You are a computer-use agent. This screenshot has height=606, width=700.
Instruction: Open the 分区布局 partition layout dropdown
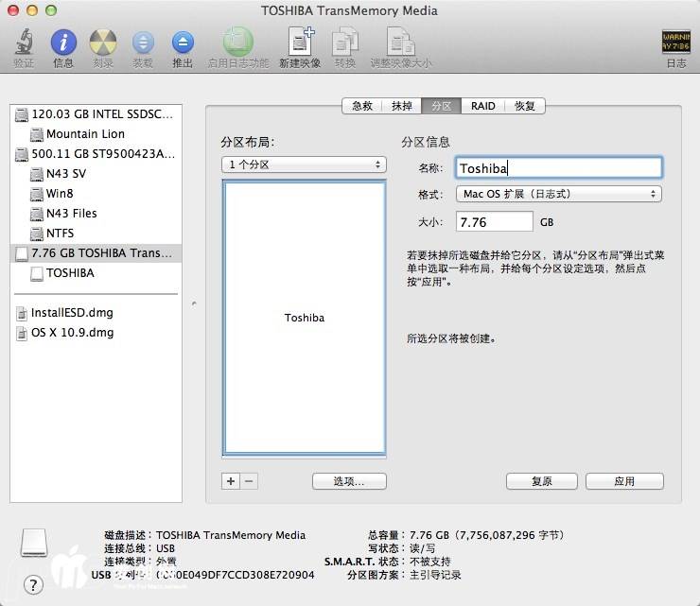point(304,164)
